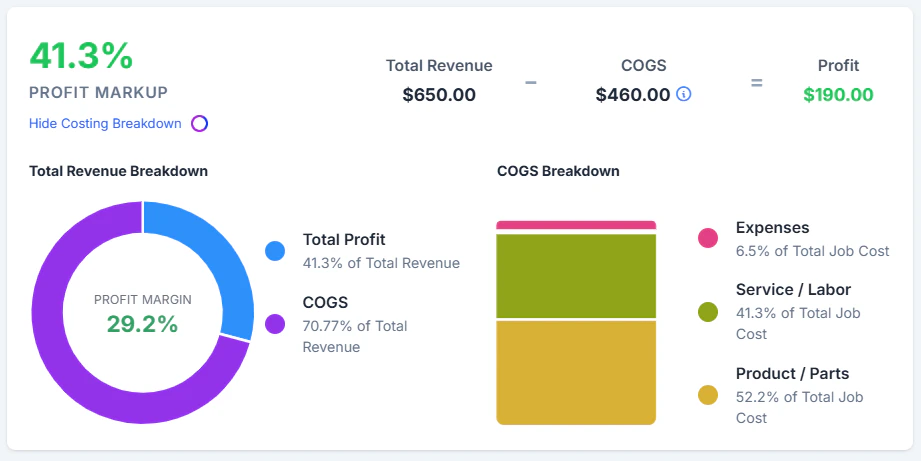Image resolution: width=921 pixels, height=461 pixels.
Task: Click the pink Expenses legend dot
Action: pyautogui.click(x=708, y=238)
